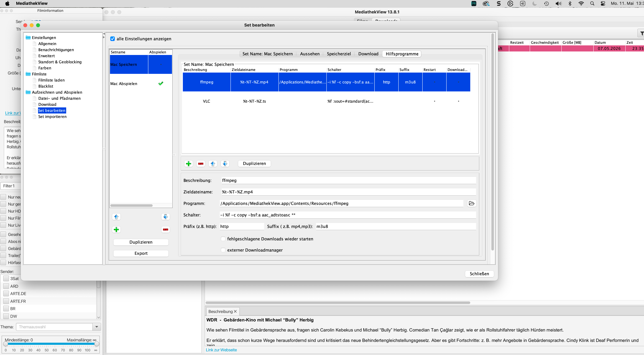Browse for program file with folder icon
This screenshot has height=355, width=644.
click(472, 203)
